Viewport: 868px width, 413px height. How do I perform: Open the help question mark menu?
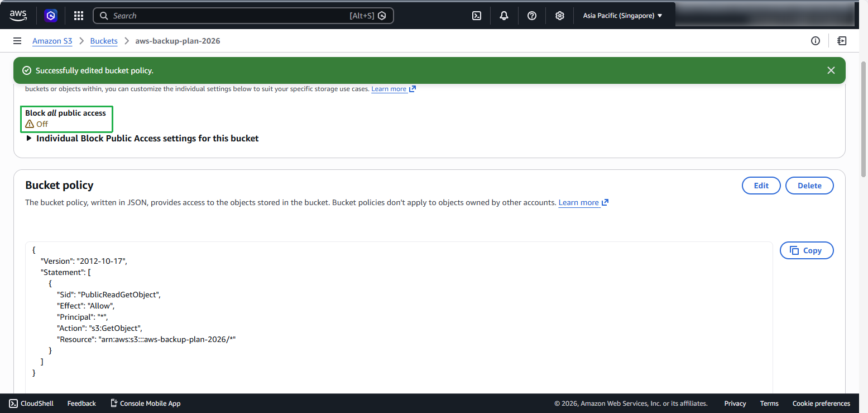[x=532, y=16]
